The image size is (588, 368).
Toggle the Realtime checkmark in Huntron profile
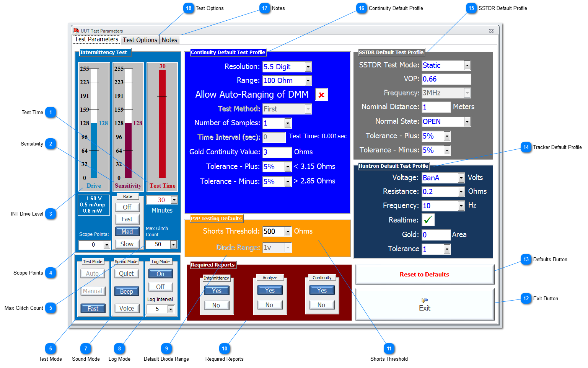[x=428, y=220]
